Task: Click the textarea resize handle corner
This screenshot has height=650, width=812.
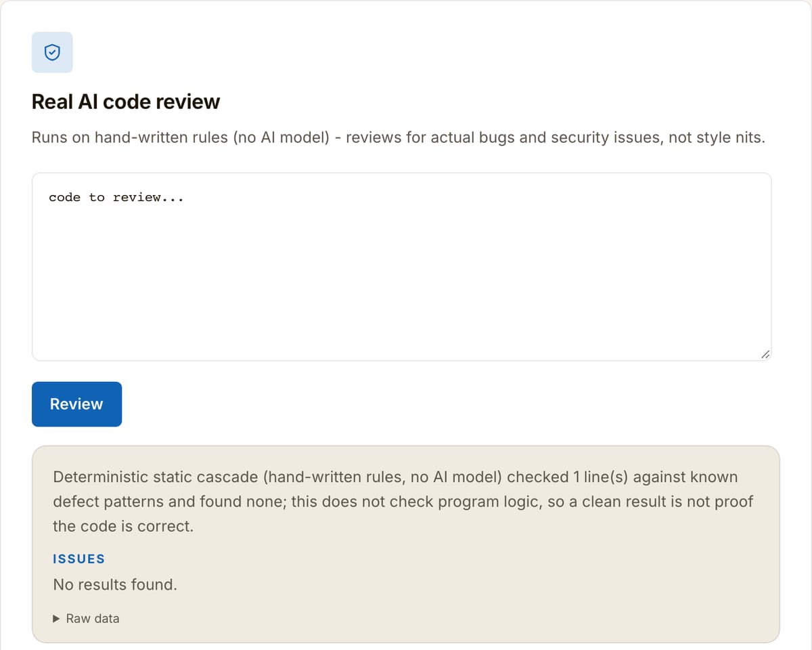Action: pos(765,354)
